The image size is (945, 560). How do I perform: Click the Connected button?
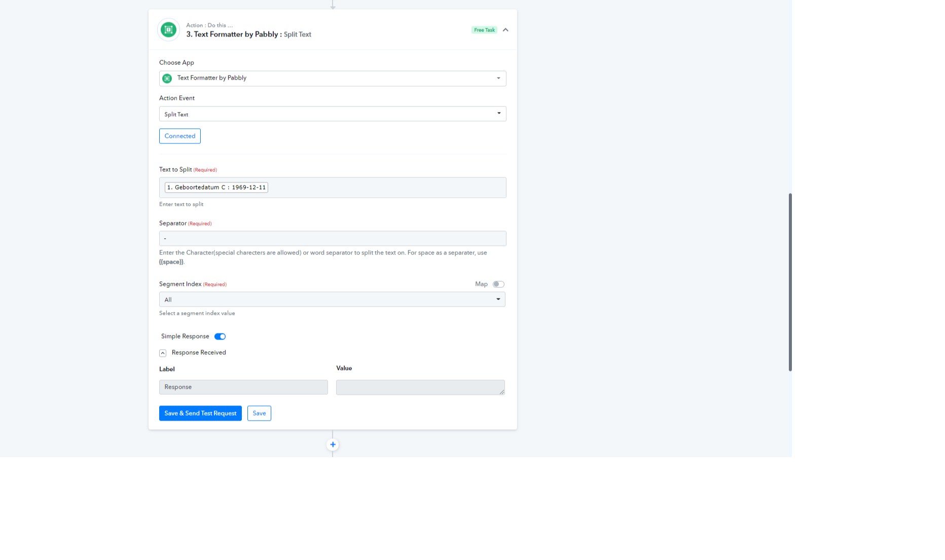180,136
